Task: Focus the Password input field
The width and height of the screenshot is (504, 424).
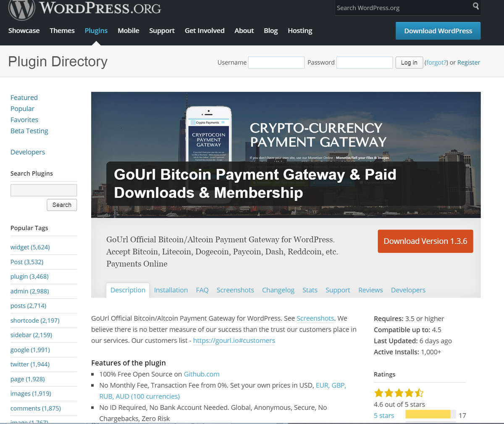Action: 365,63
